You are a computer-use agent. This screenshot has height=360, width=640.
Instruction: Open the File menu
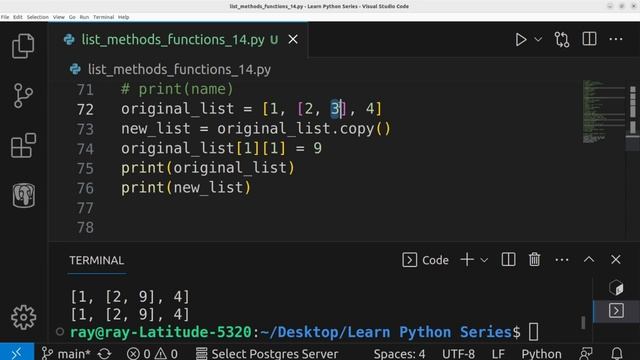pos(5,17)
